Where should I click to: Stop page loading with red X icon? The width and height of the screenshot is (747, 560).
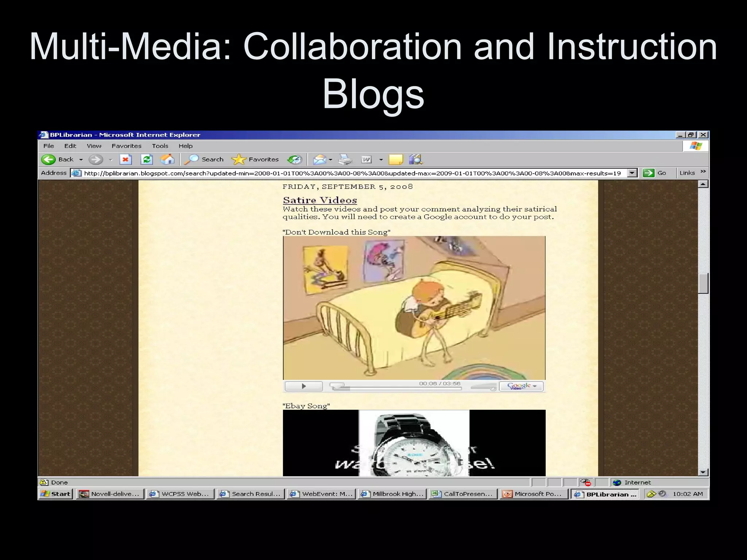125,159
